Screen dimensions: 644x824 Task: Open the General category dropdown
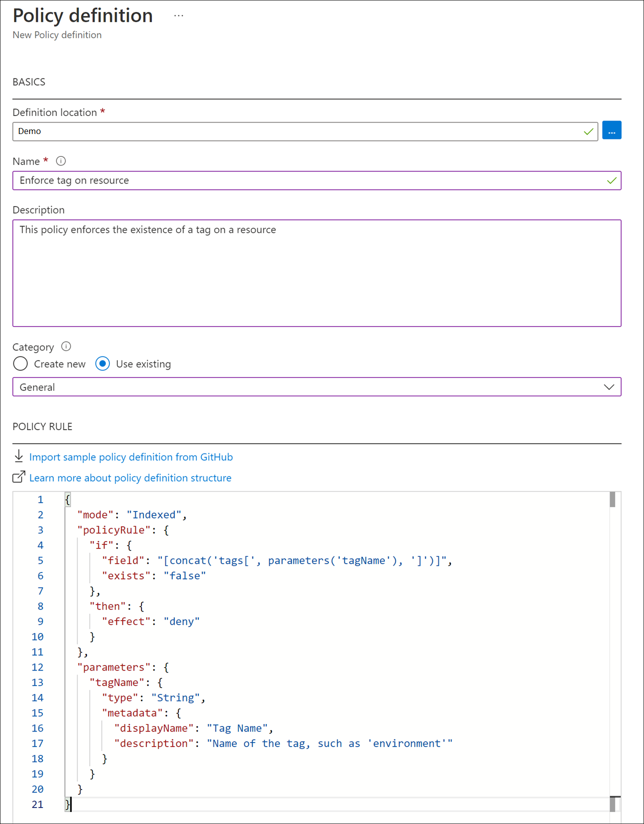[317, 387]
